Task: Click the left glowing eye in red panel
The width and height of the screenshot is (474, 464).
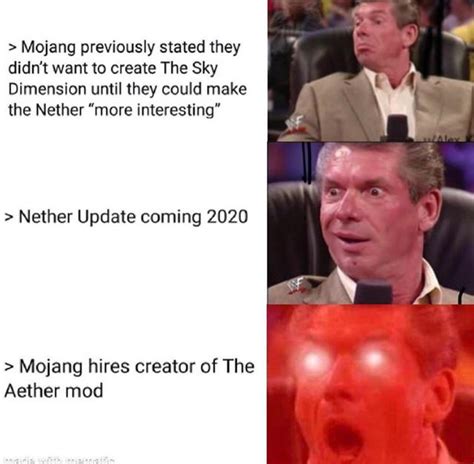Action: click(x=313, y=361)
